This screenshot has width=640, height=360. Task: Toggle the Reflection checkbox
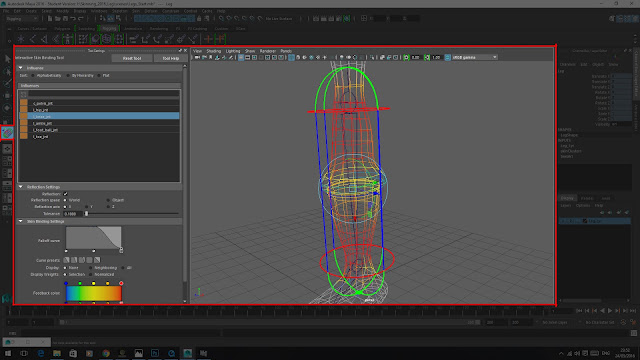pos(65,194)
